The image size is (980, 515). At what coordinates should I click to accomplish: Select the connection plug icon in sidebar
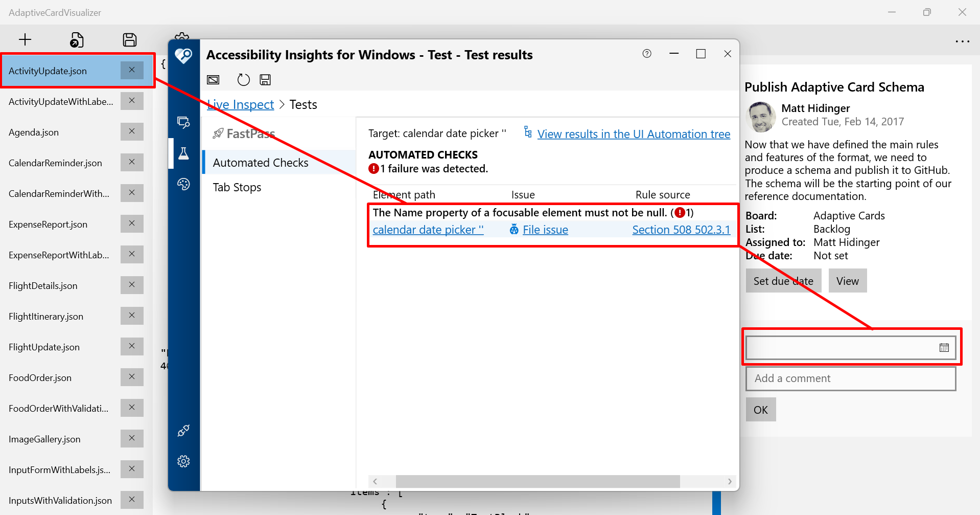(183, 430)
